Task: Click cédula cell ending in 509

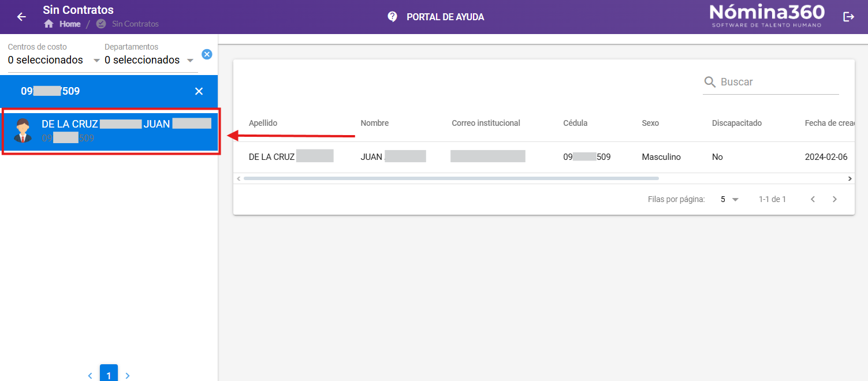Action: (x=587, y=157)
